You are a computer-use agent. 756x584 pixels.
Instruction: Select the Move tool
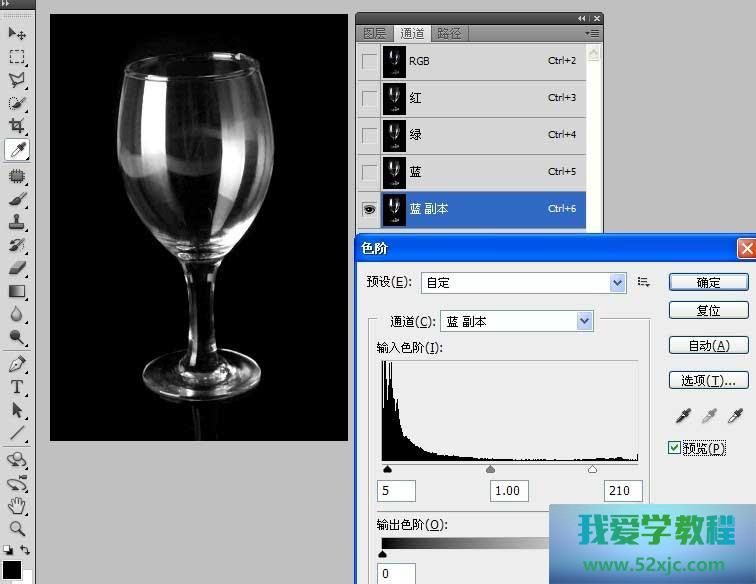(x=17, y=34)
